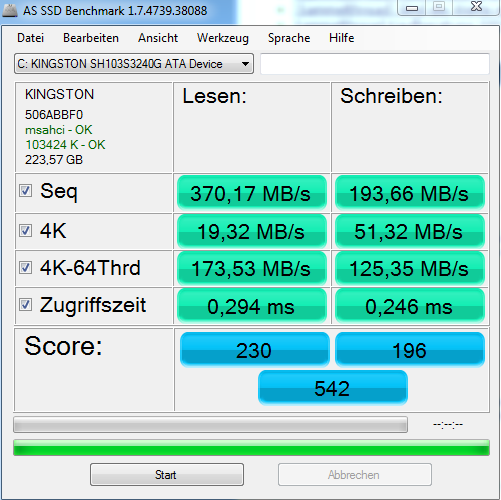Click the Abbrechen button

coord(355,474)
